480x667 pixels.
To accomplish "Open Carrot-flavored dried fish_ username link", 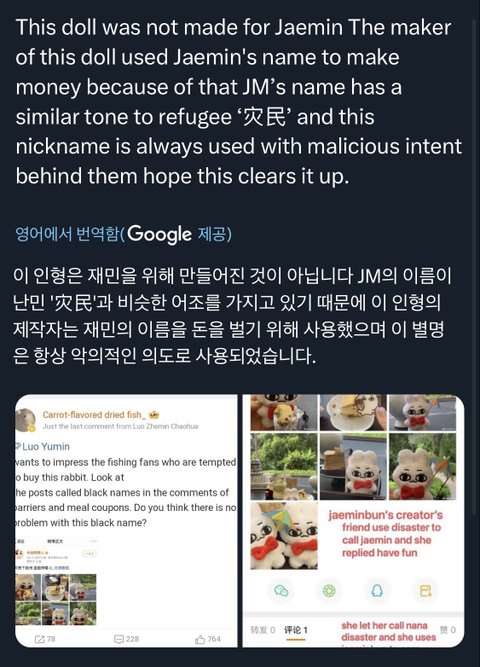I will coord(94,415).
